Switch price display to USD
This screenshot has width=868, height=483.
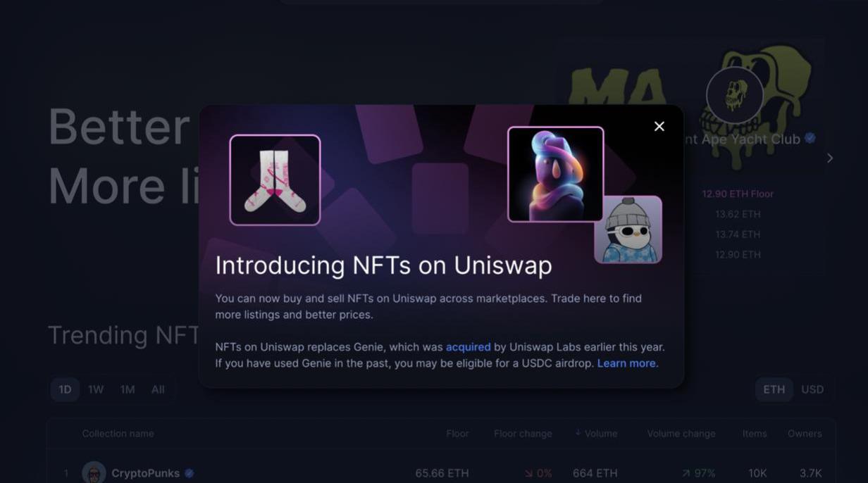coord(812,389)
